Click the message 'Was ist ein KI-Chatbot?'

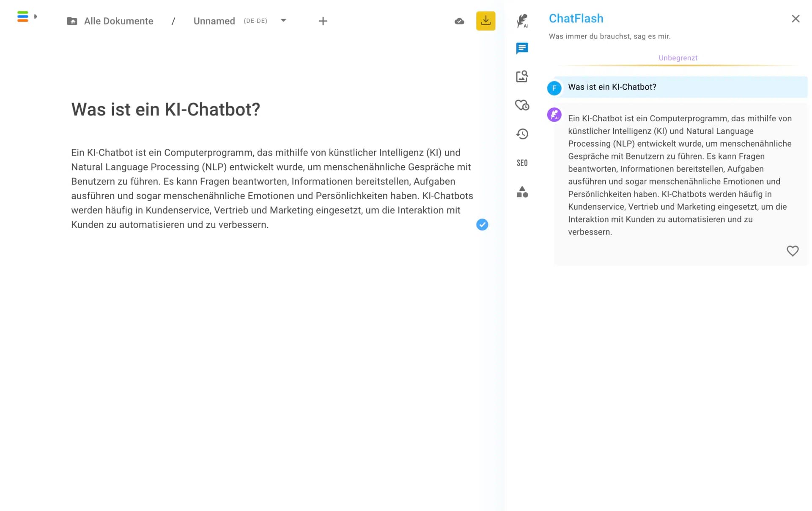(x=612, y=87)
